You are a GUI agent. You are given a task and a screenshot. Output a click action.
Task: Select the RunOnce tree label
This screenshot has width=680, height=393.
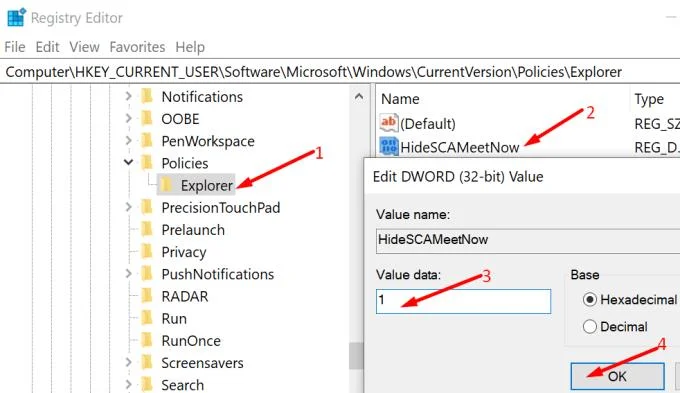(x=191, y=341)
